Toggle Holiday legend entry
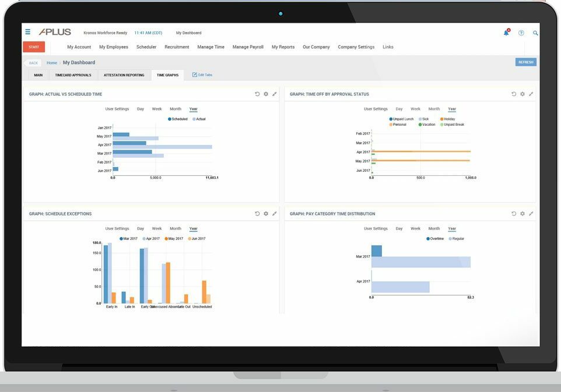Image resolution: width=561 pixels, height=392 pixels. (x=448, y=119)
